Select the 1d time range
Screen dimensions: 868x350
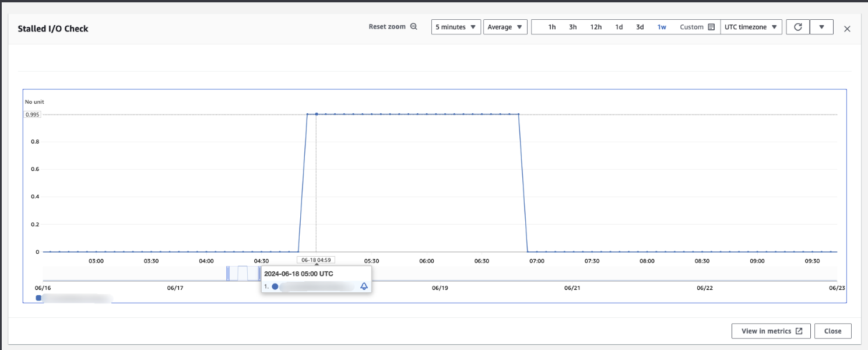[x=619, y=27]
